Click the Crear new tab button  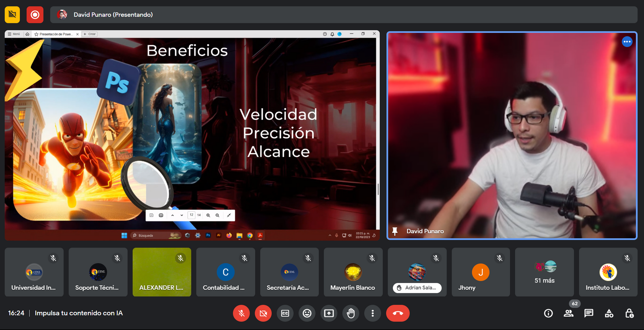click(x=90, y=34)
